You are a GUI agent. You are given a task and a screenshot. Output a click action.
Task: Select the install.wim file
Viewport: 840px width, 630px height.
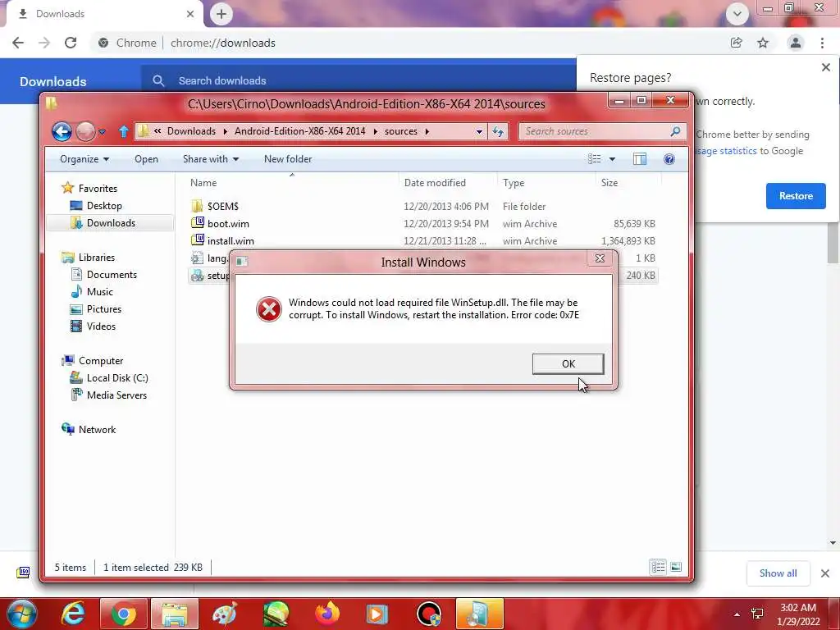[x=231, y=240]
